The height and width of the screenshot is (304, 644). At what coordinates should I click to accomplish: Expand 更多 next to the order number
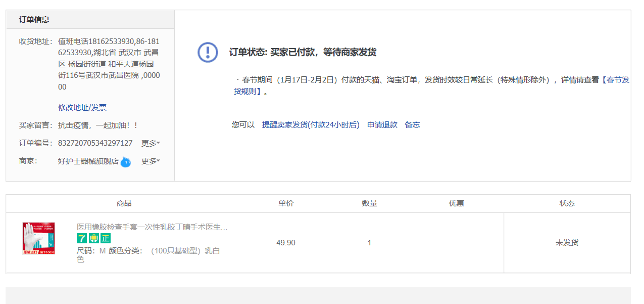tap(151, 143)
